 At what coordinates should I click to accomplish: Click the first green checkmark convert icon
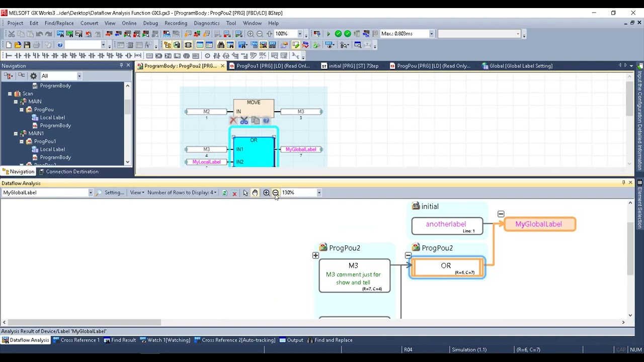click(x=338, y=34)
